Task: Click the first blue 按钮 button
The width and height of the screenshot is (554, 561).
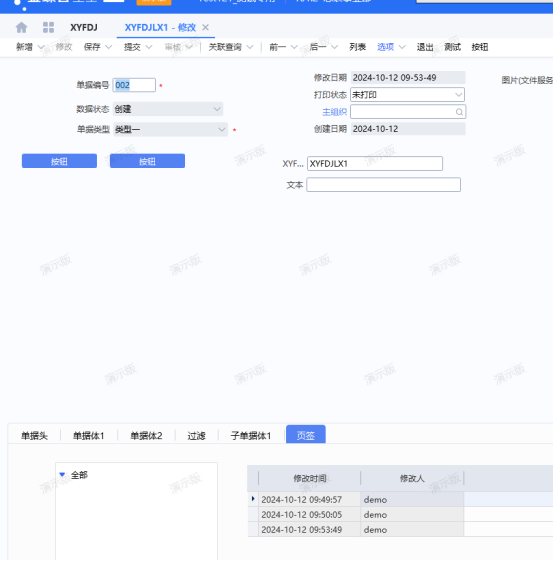Action: tap(59, 161)
